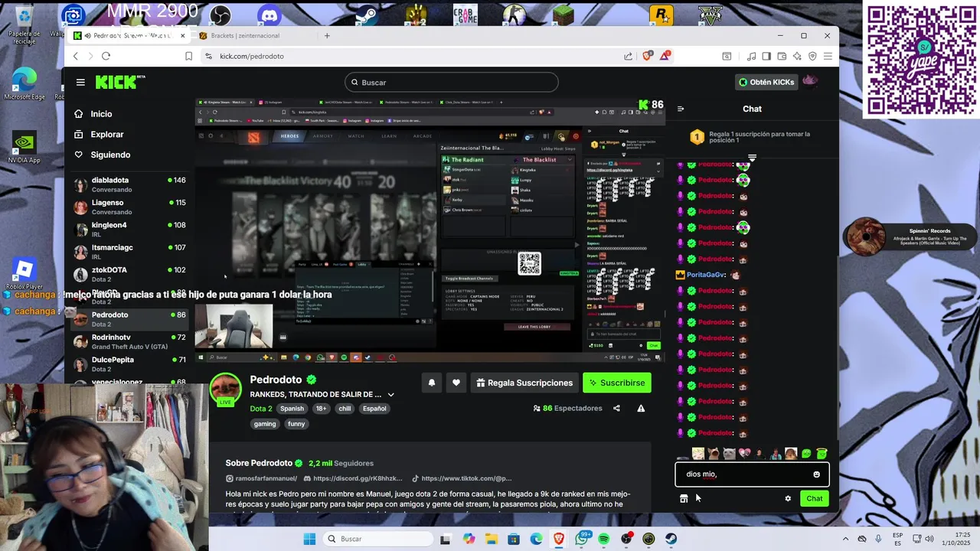Open Steam from the taskbar
This screenshot has width=980, height=551.
(x=671, y=540)
